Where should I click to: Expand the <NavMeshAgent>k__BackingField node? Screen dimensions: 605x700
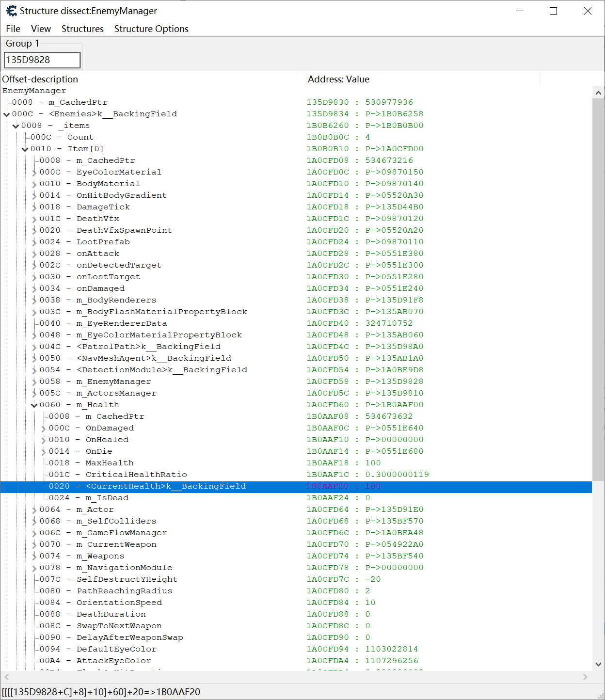tap(34, 359)
